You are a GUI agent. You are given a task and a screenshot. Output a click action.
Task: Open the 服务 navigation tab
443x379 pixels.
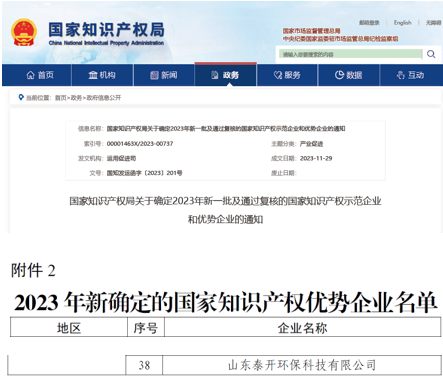tap(287, 75)
